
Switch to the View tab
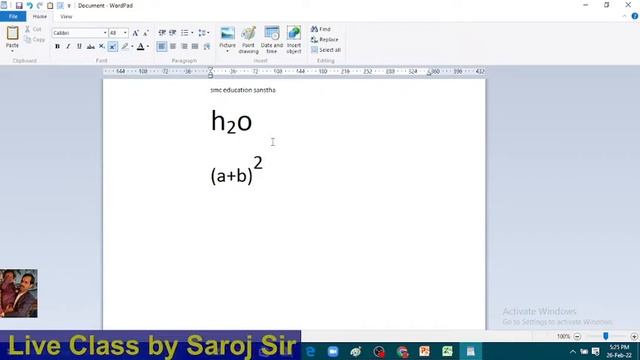pos(66,16)
